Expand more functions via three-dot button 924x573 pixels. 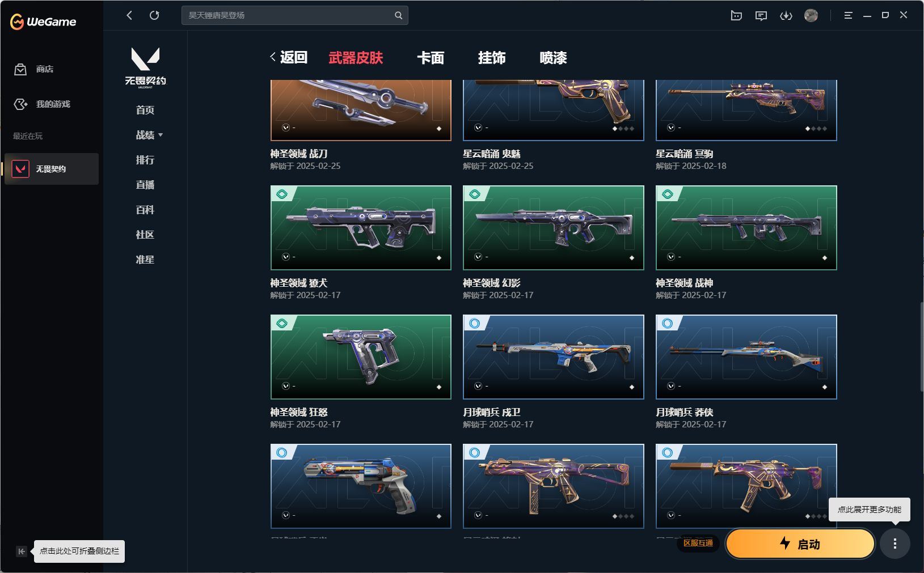click(895, 544)
